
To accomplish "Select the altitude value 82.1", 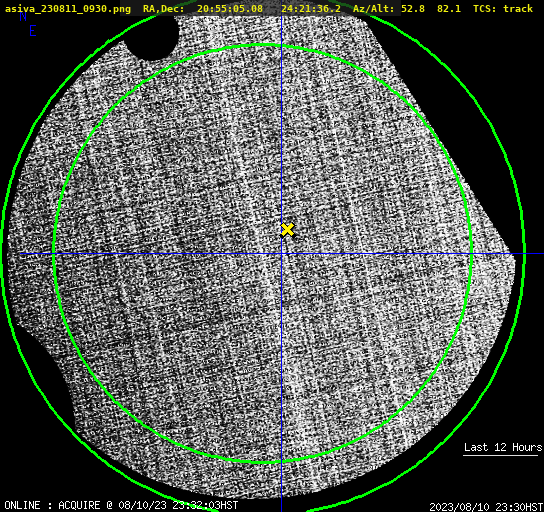I will pyautogui.click(x=449, y=8).
